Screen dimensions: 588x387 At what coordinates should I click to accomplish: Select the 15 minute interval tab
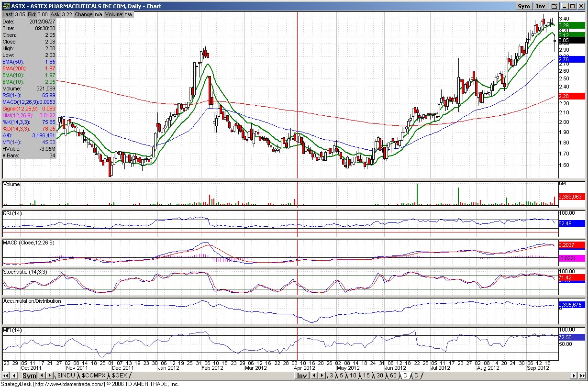[x=366, y=376]
